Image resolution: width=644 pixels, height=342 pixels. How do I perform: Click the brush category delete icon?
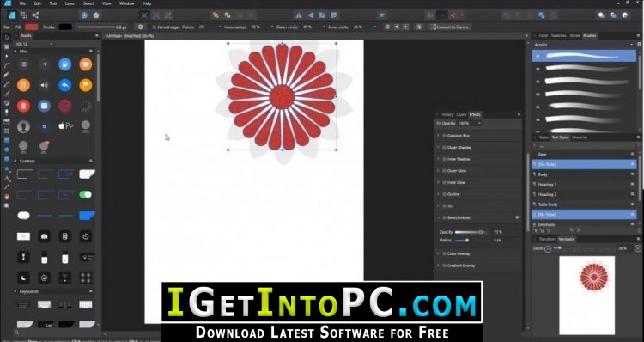point(639,45)
